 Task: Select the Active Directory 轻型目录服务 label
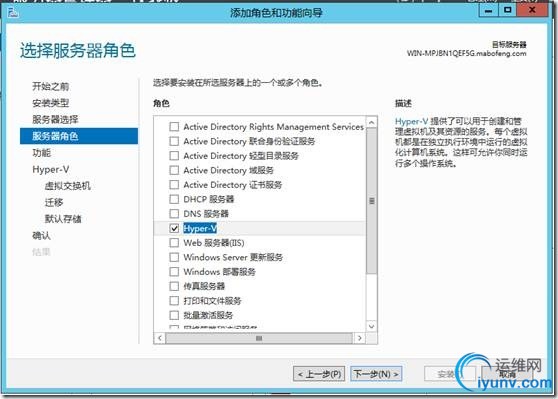pos(241,156)
